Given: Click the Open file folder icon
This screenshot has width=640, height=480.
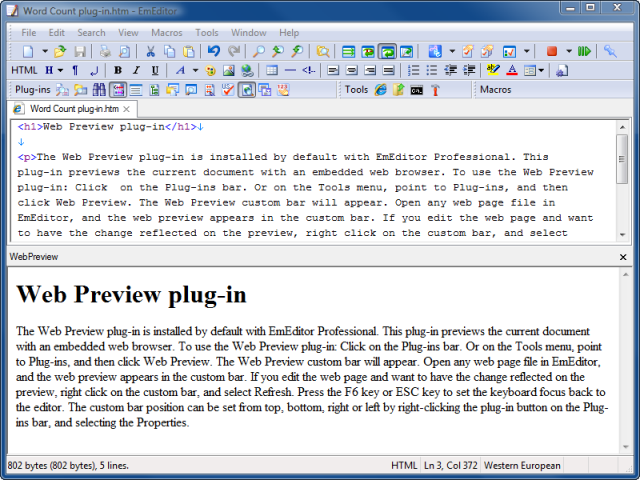Looking at the screenshot, I should click(60, 51).
